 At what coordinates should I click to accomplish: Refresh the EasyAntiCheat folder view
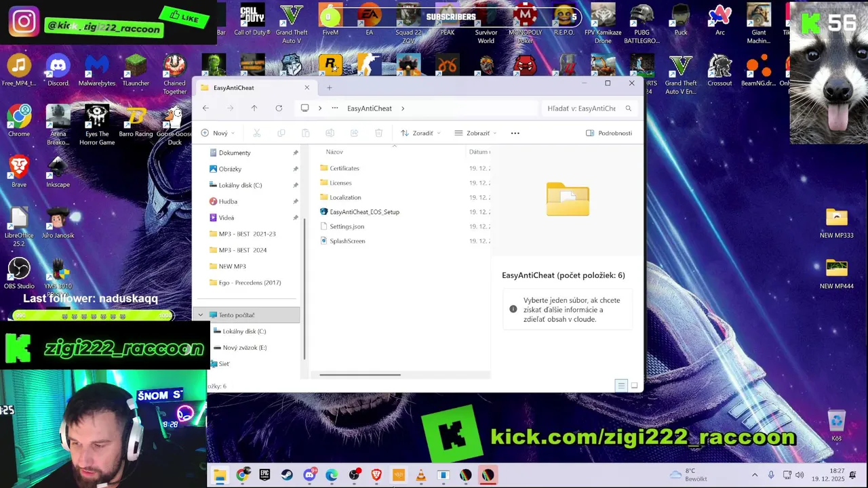[x=279, y=108]
